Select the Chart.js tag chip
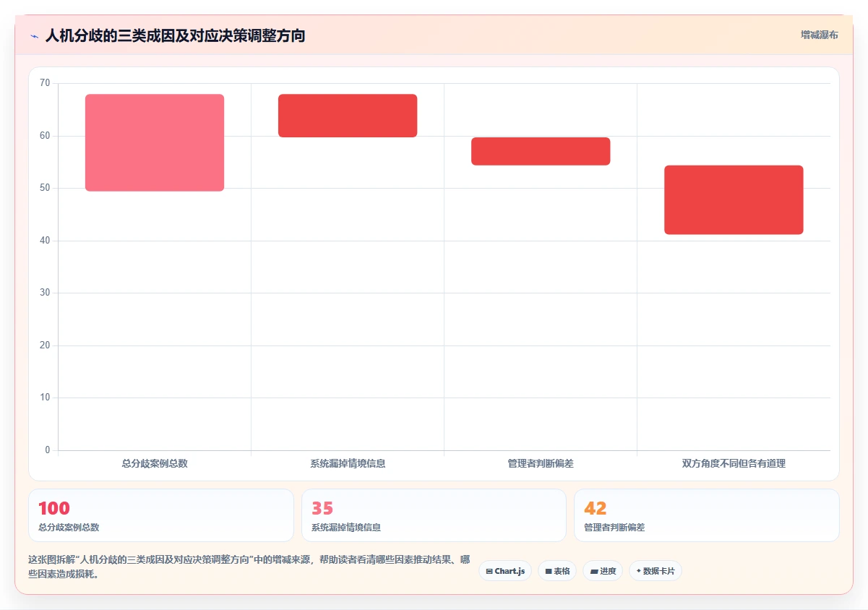The height and width of the screenshot is (610, 868). pos(505,571)
